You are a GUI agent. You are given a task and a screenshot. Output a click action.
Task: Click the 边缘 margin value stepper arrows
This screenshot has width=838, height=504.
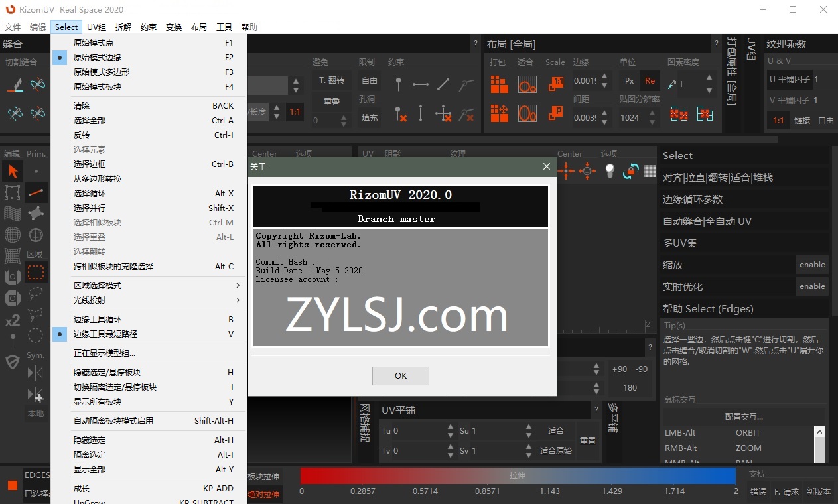(603, 81)
